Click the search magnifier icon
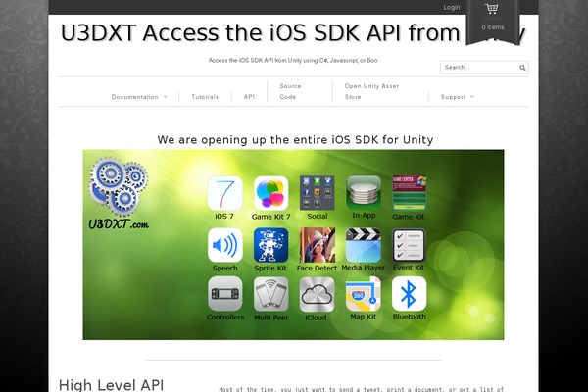The image size is (588, 392). [x=522, y=68]
